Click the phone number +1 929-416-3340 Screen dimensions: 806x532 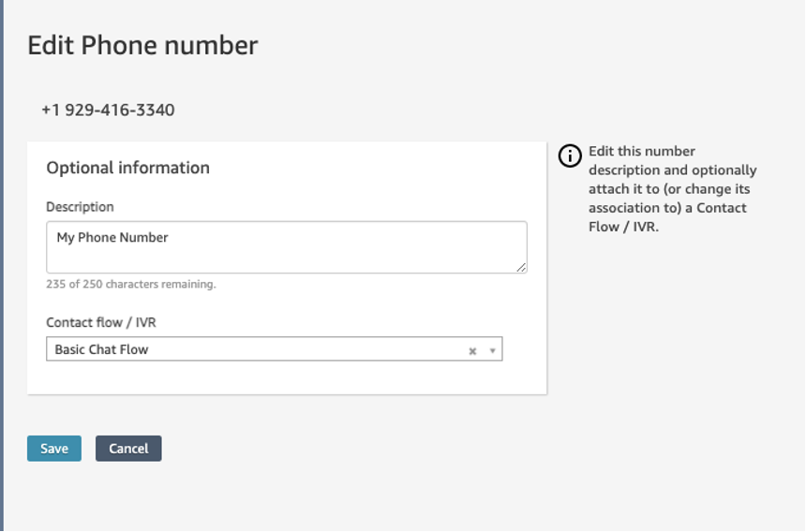point(108,110)
